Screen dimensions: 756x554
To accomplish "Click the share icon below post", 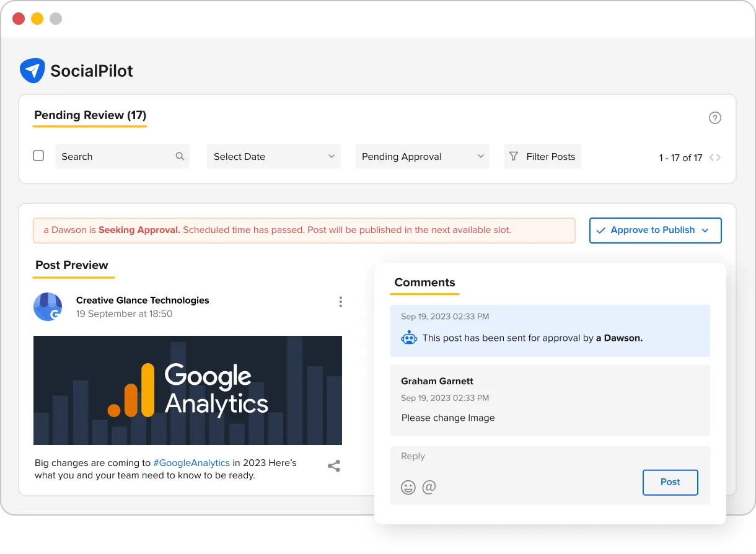I will coord(334,466).
